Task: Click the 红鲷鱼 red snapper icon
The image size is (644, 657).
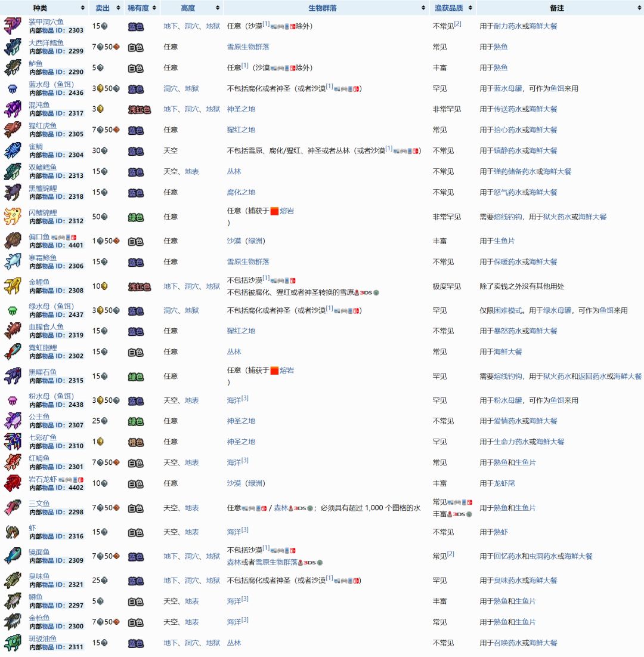Action: tap(13, 462)
